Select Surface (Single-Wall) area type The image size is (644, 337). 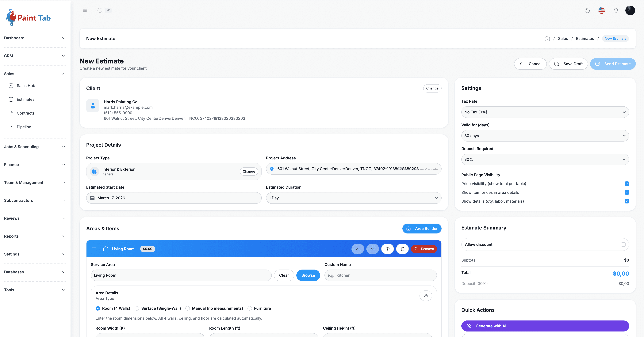(137, 308)
